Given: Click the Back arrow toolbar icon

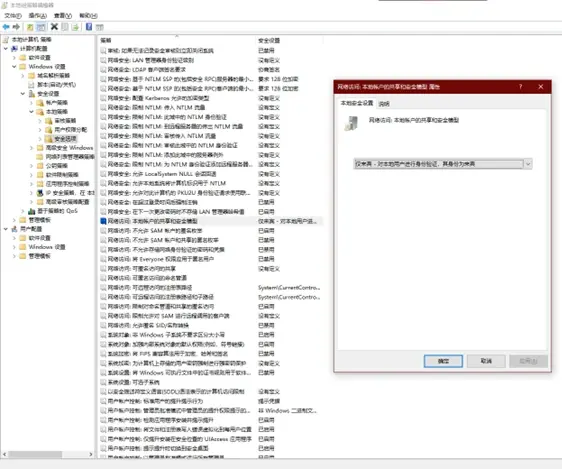Looking at the screenshot, I should [x=6, y=27].
